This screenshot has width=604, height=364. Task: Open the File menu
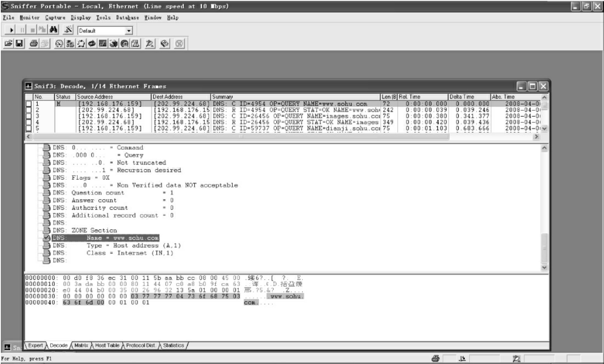pyautogui.click(x=8, y=18)
